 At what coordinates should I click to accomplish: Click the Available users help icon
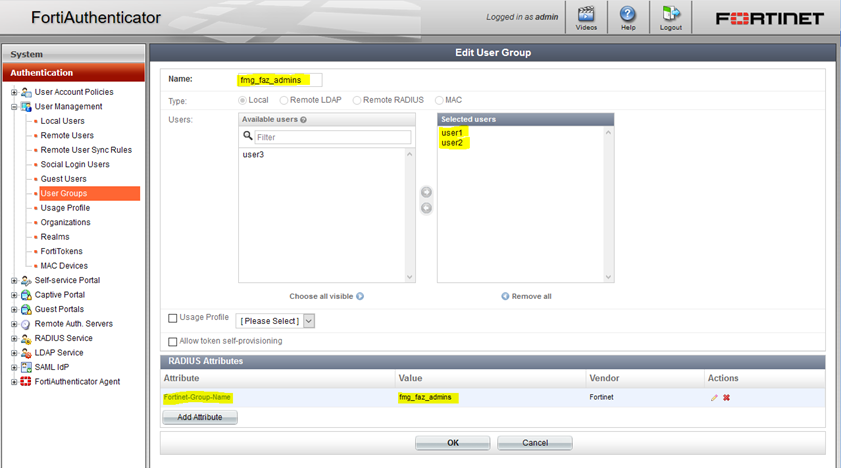click(304, 120)
